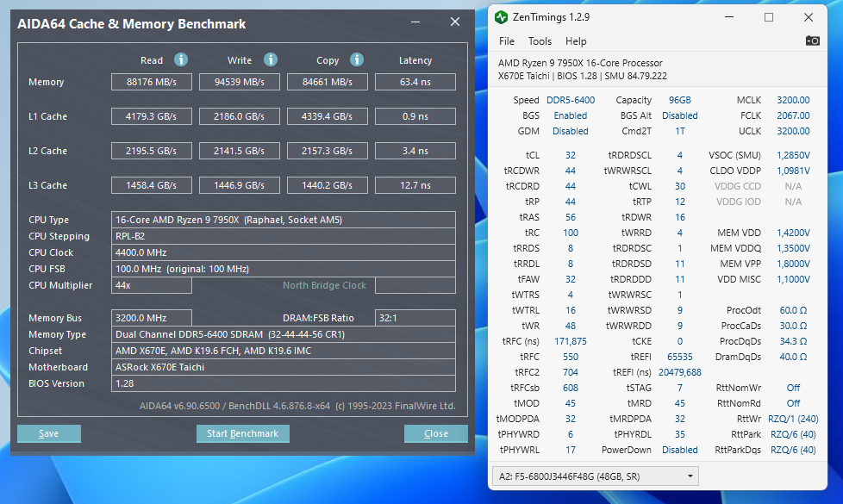Image resolution: width=843 pixels, height=504 pixels.
Task: Click the L3 Cache latency 12.7 ns
Action: [415, 185]
